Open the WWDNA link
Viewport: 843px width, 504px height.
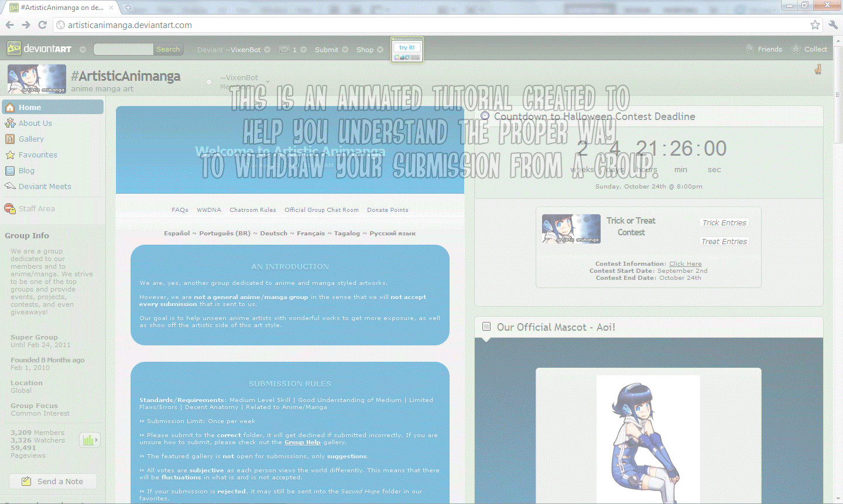point(209,210)
